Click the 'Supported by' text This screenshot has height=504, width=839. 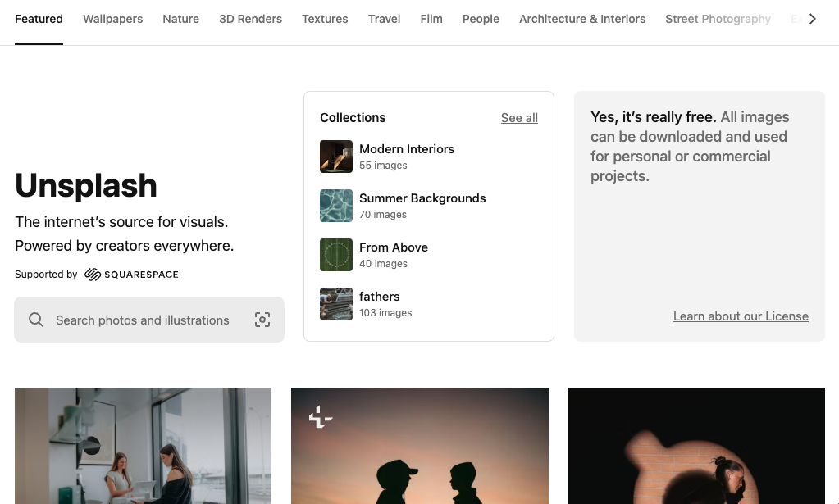tap(46, 275)
